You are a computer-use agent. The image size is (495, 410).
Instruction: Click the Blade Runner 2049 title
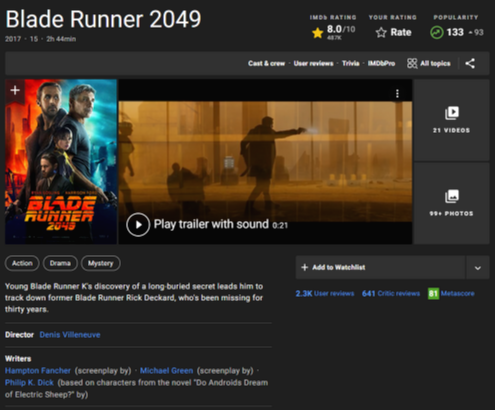tap(103, 19)
